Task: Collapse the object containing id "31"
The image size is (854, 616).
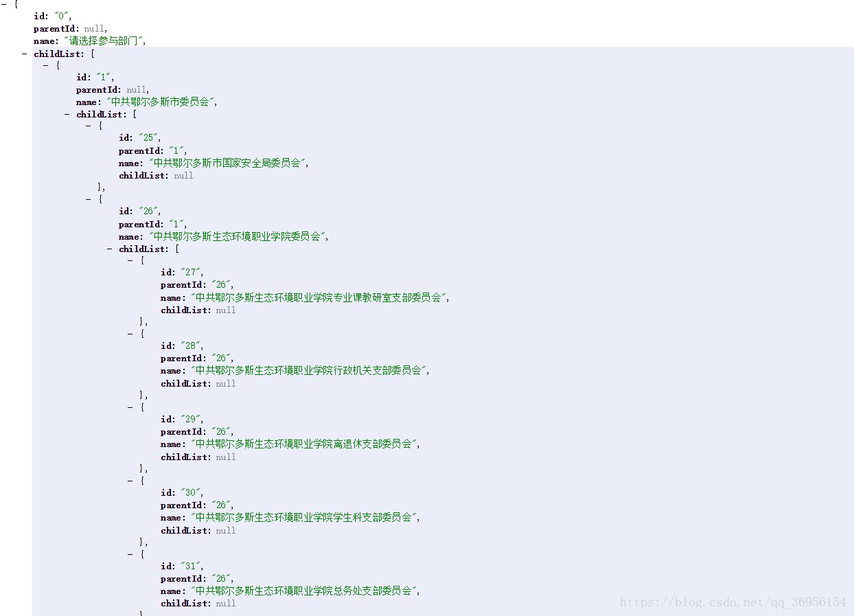Action: pos(130,554)
